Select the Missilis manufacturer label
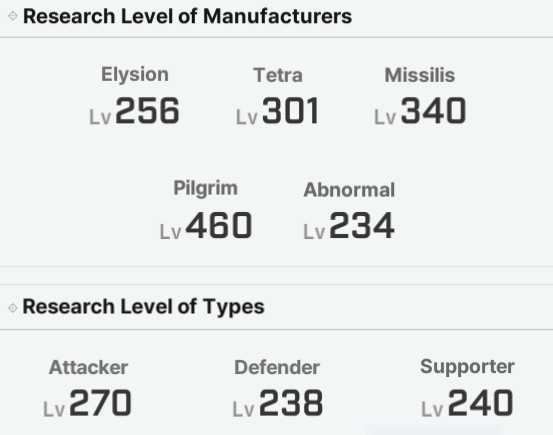Viewport: 553px width, 435px height. coord(420,75)
